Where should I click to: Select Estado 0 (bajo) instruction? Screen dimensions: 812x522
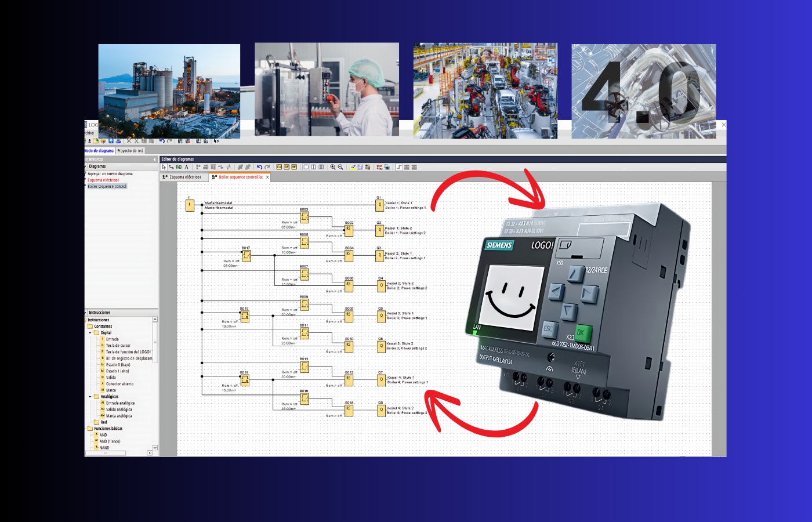118,365
